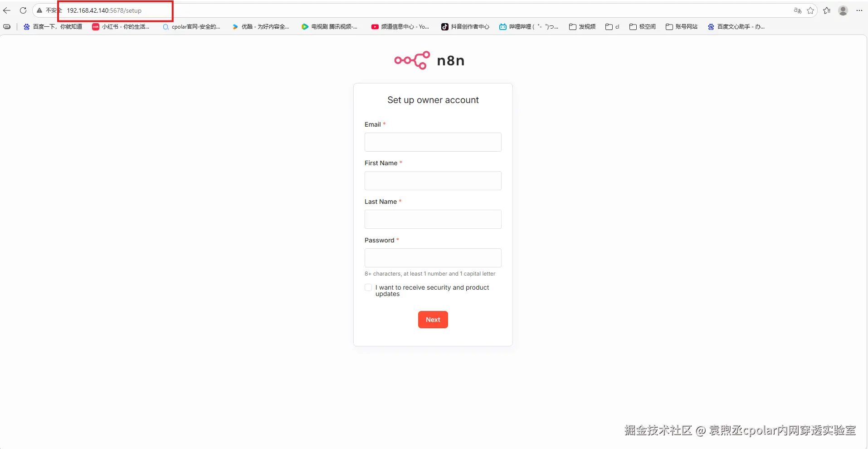Viewport: 868px width, 449px height.
Task: Open the 优酷 bookmark
Action: coord(261,27)
